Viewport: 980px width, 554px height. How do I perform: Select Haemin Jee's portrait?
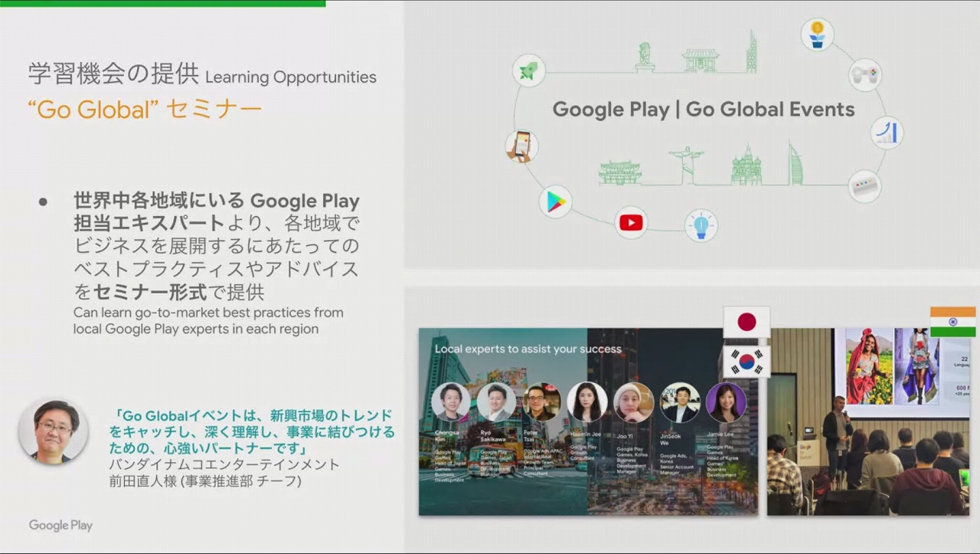coord(587,402)
